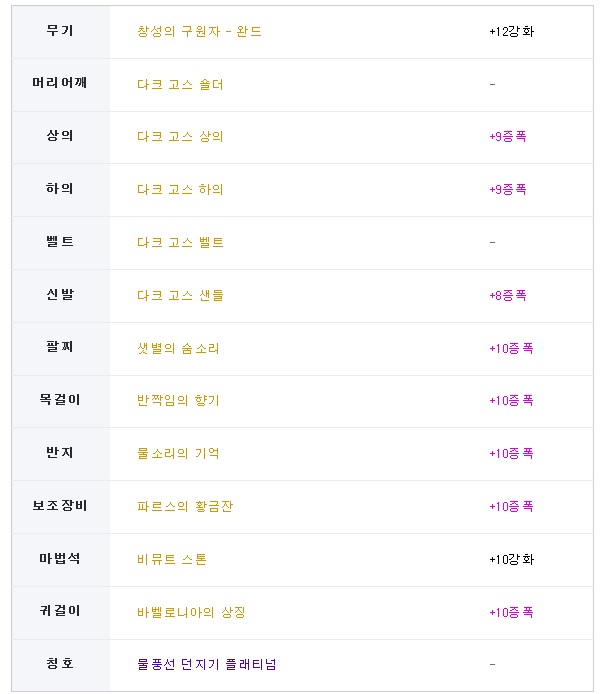Open necklace item 반짝임의 향기
Screen dimensions: 611x694
pos(178,400)
